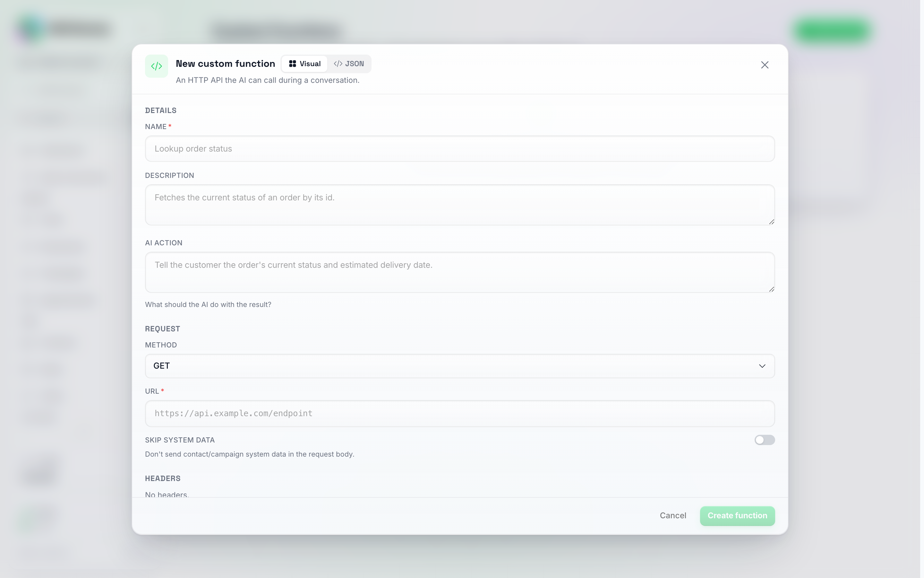Click the Create function button
924x578 pixels.
click(737, 516)
